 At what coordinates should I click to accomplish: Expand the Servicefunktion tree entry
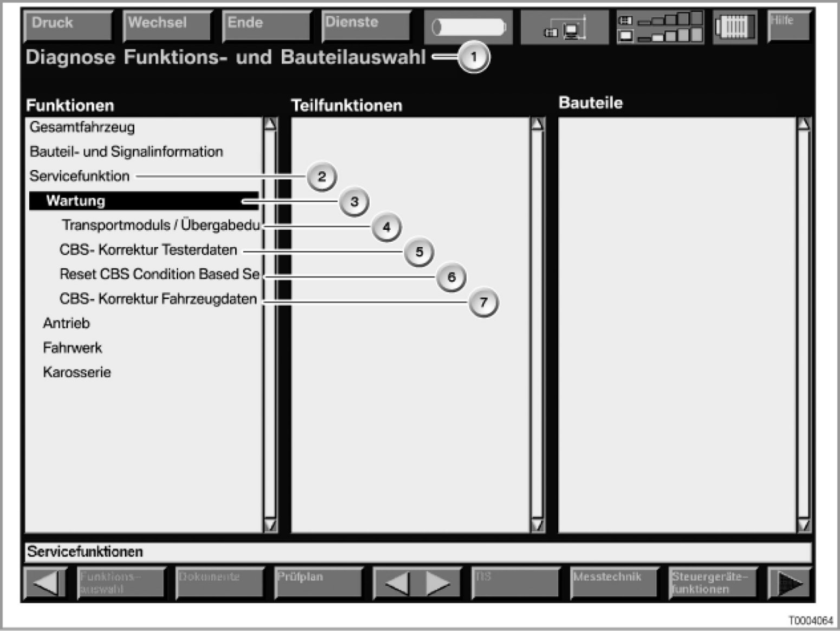coord(80,176)
